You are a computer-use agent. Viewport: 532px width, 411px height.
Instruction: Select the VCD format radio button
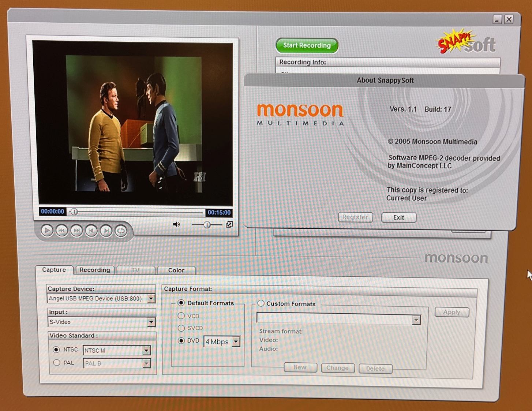[x=181, y=315]
